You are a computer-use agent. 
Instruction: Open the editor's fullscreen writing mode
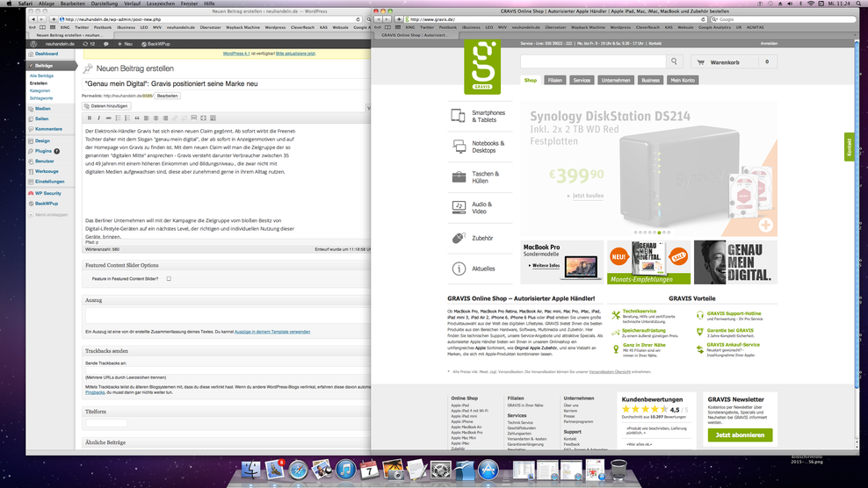203,118
